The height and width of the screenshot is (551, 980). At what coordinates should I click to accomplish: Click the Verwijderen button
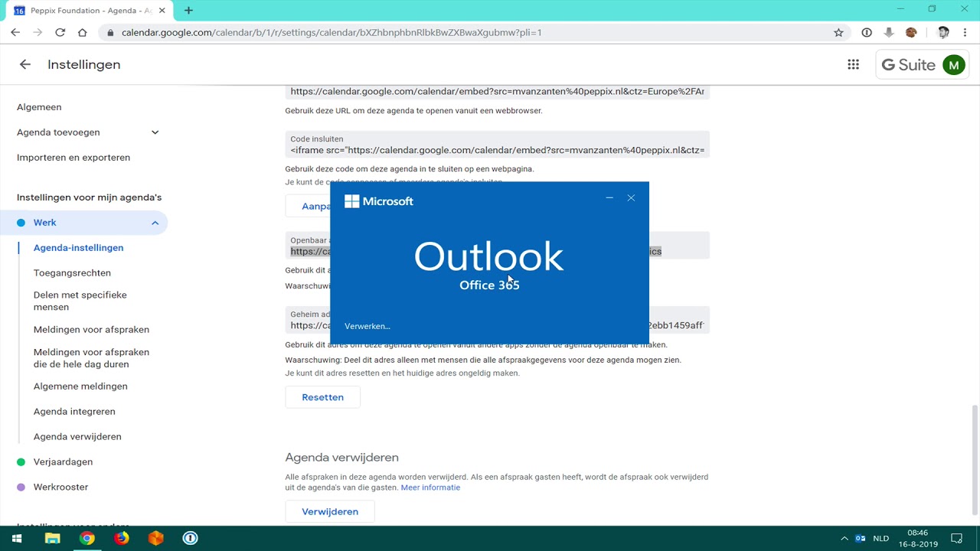(x=329, y=511)
